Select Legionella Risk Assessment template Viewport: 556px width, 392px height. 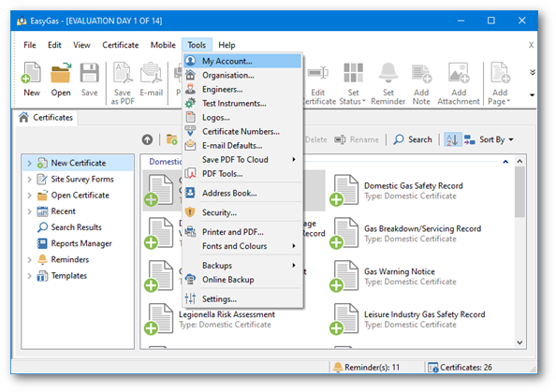(x=210, y=319)
